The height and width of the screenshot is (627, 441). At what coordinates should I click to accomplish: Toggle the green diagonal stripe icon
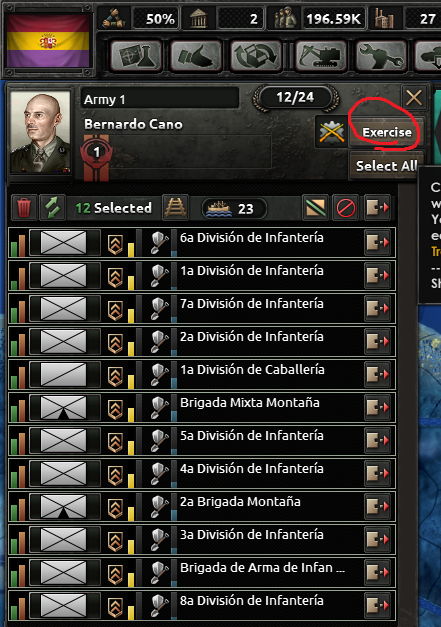(315, 208)
